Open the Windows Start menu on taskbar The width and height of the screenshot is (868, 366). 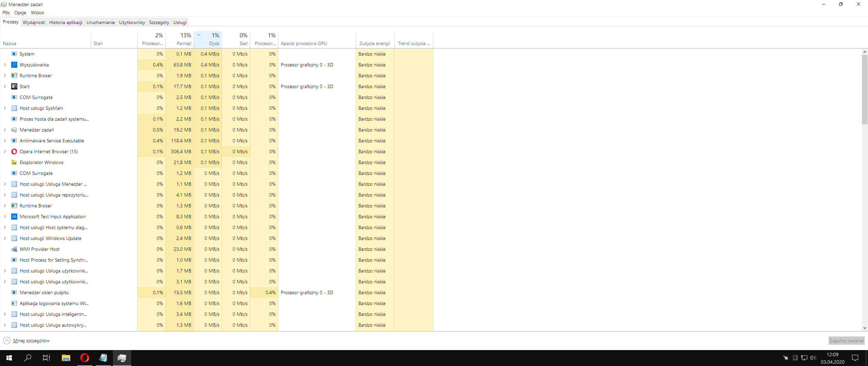[x=9, y=358]
